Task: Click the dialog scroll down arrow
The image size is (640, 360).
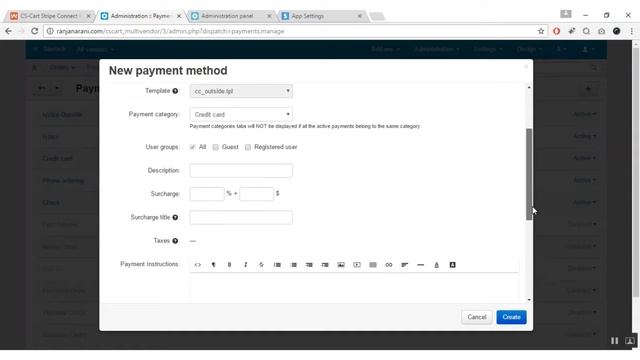Action: (529, 300)
